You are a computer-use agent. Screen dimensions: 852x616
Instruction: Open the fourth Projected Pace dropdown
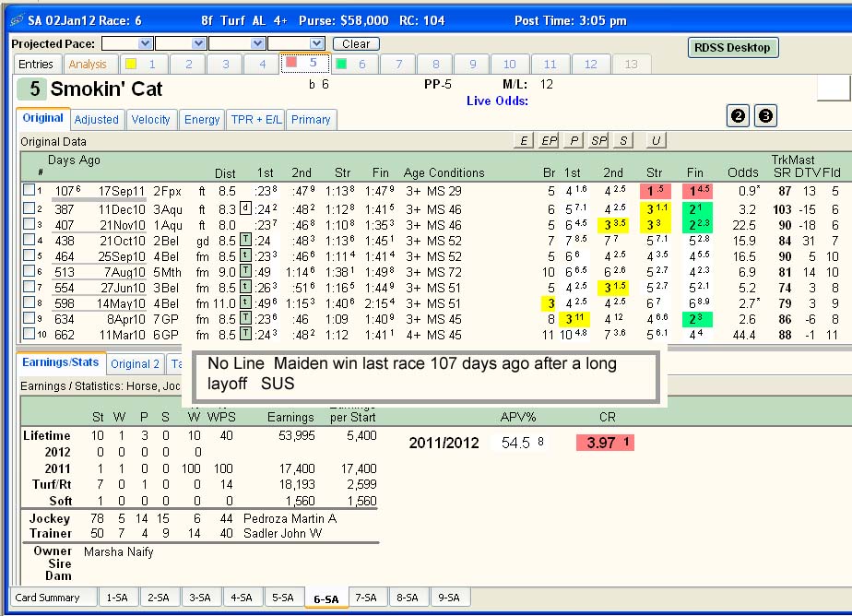(317, 43)
